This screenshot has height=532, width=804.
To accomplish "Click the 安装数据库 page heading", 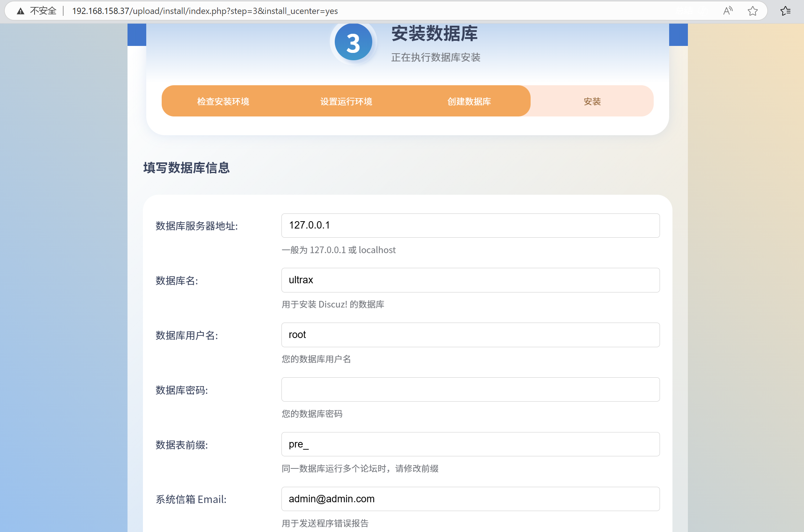I will point(434,34).
